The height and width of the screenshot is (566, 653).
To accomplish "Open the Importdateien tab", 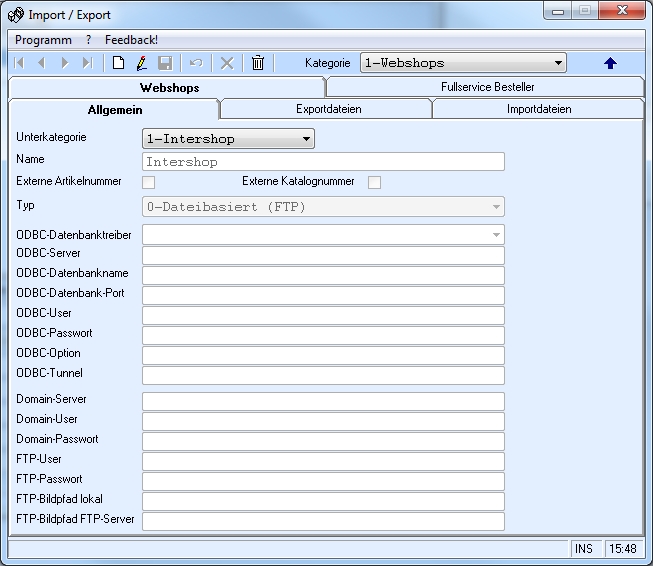I will [539, 109].
